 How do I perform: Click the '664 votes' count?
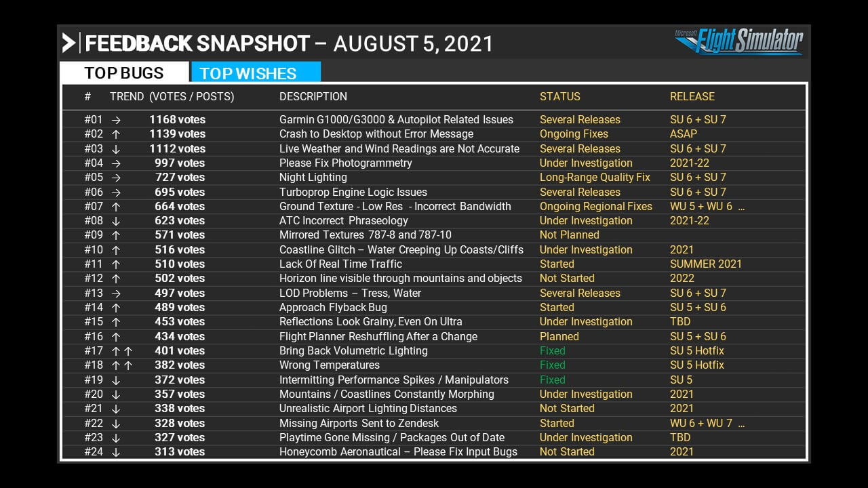[180, 207]
